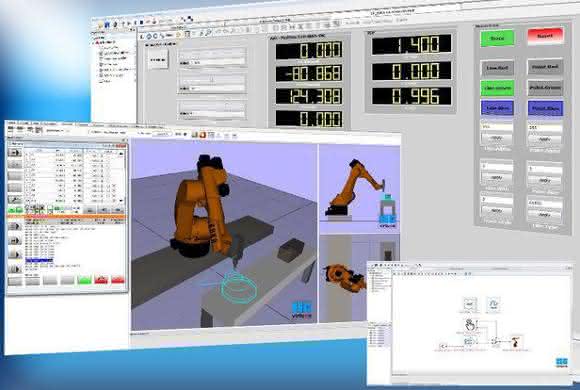580x390 pixels.
Task: Click the green button in the program window's bottom row
Action: [x=84, y=280]
